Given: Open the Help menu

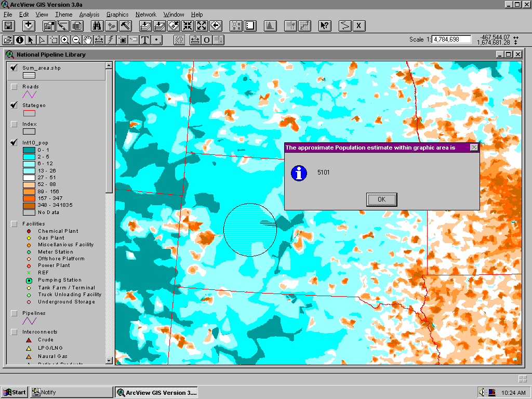Looking at the screenshot, I should 197,15.
